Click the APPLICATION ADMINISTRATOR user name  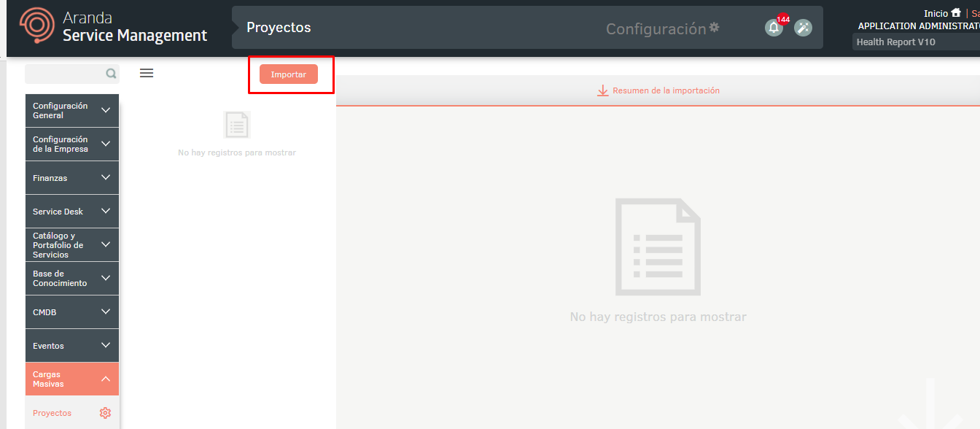(919, 26)
